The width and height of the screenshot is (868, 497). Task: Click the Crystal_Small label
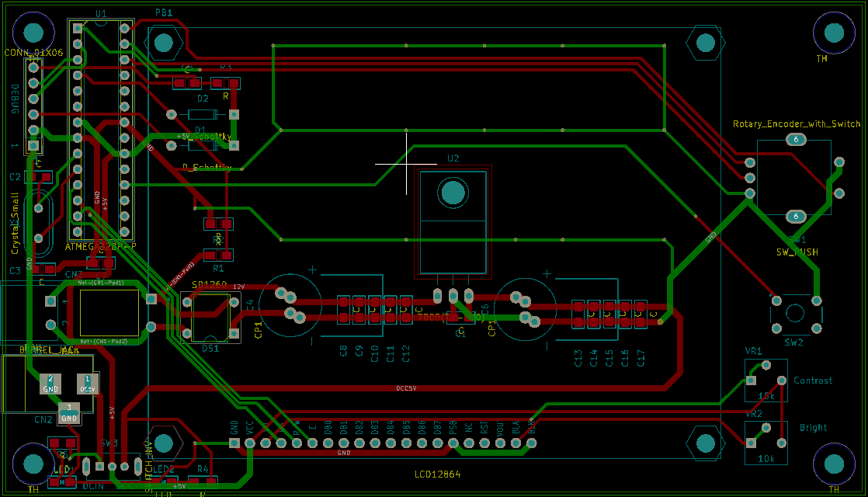(x=15, y=224)
